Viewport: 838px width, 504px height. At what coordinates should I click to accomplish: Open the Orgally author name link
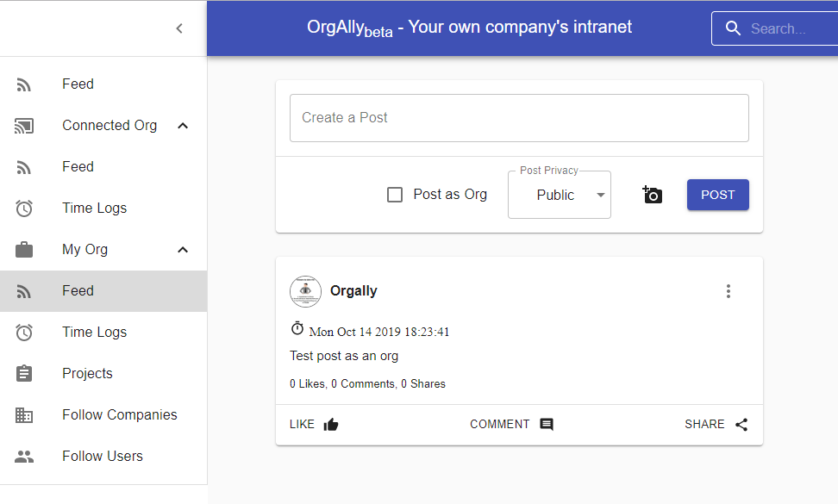(353, 291)
